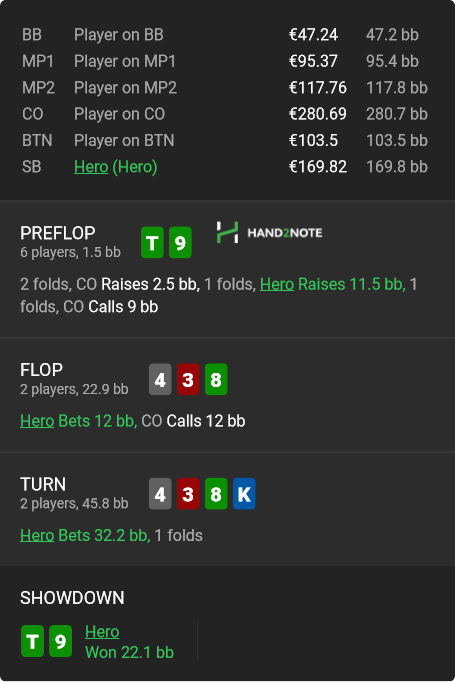Click the TURN section heading
This screenshot has height=682, width=455.
[43, 485]
